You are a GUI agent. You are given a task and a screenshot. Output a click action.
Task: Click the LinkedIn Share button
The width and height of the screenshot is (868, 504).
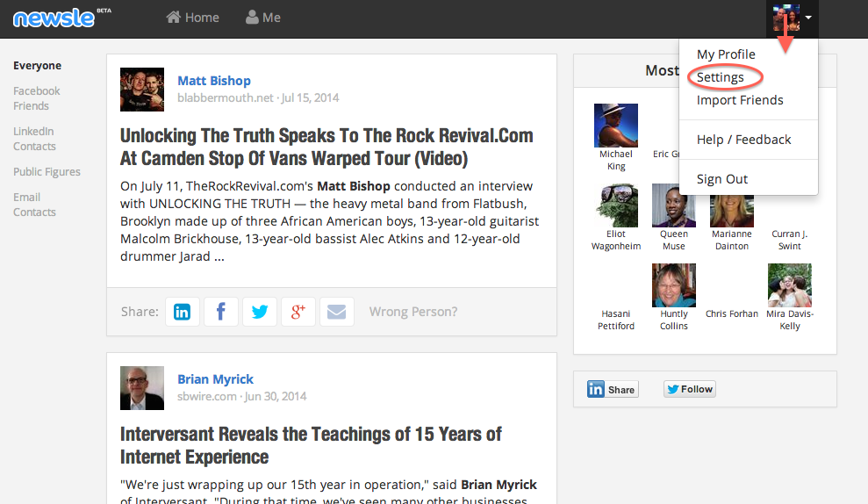point(613,389)
